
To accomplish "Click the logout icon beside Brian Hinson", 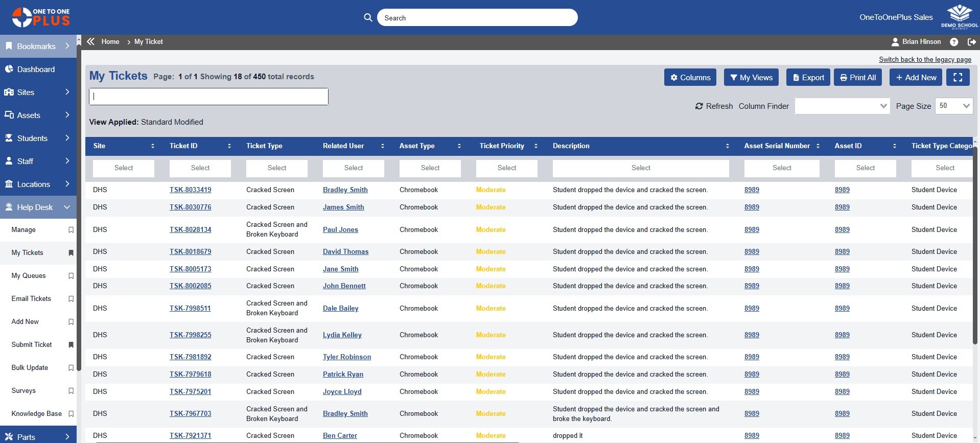I will tap(971, 42).
